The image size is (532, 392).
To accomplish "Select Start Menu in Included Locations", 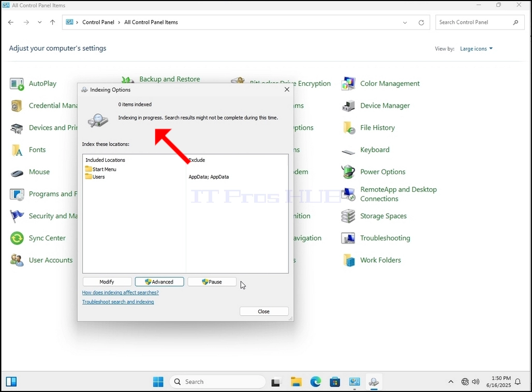I will tap(101, 169).
